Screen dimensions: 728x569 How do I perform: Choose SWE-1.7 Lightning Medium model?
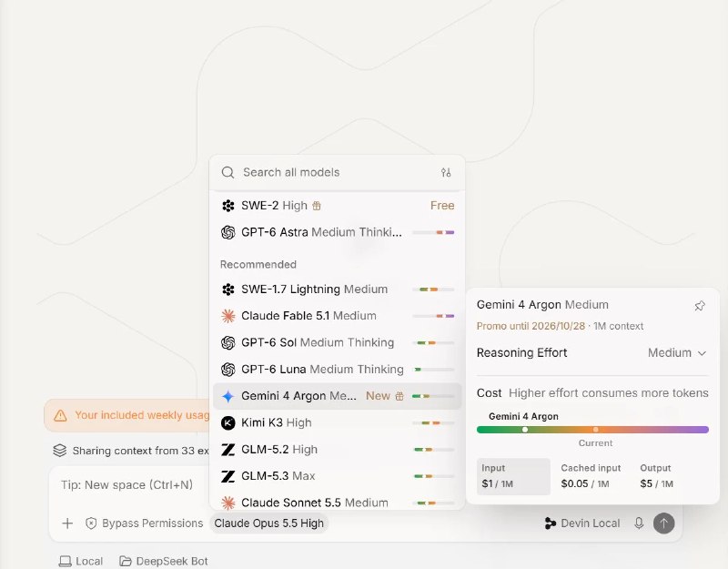tap(338, 290)
